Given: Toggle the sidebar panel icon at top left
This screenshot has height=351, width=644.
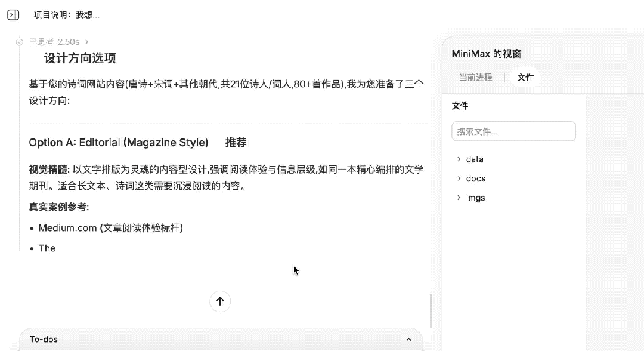Looking at the screenshot, I should [12, 14].
